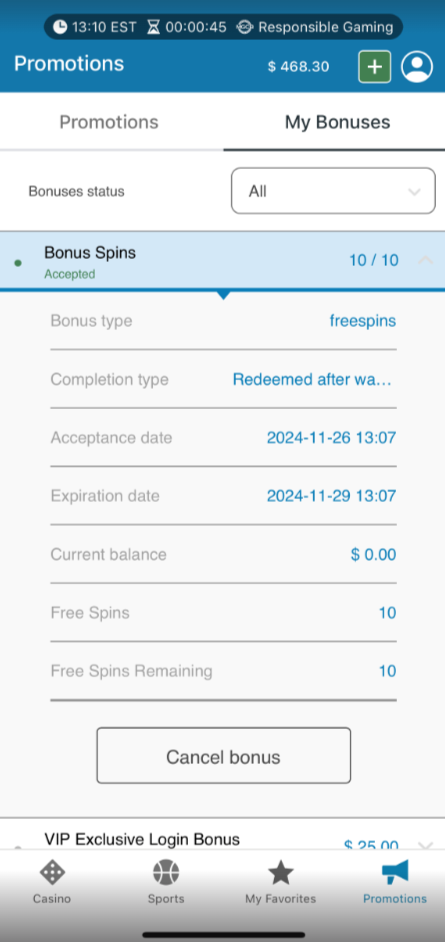Tap the green plus deposit icon
The width and height of the screenshot is (445, 942).
tap(375, 67)
